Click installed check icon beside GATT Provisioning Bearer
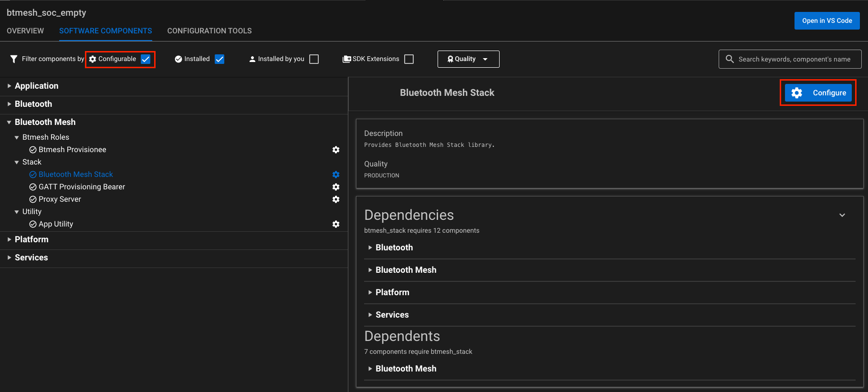The height and width of the screenshot is (392, 868). point(33,187)
